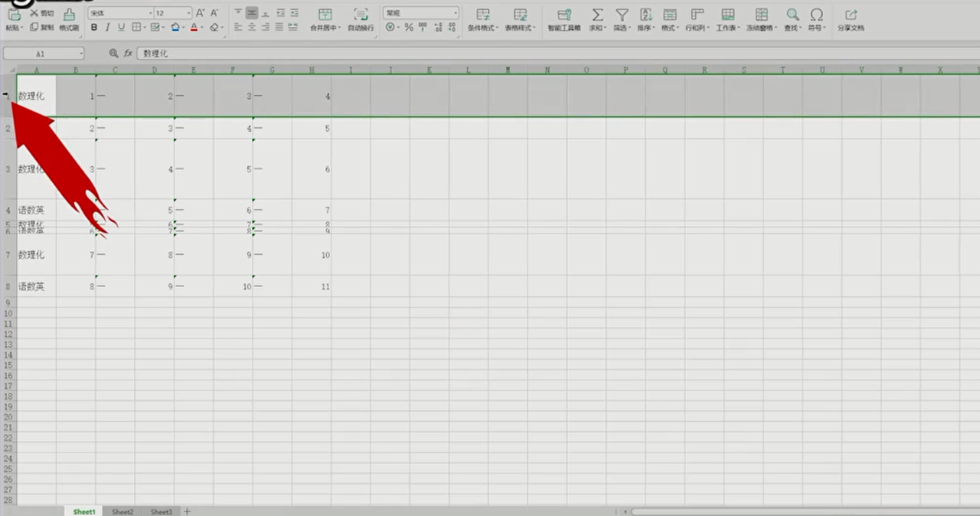Click the Symbol (符号) omega icon
Viewport: 980px width, 516px height.
tap(817, 15)
